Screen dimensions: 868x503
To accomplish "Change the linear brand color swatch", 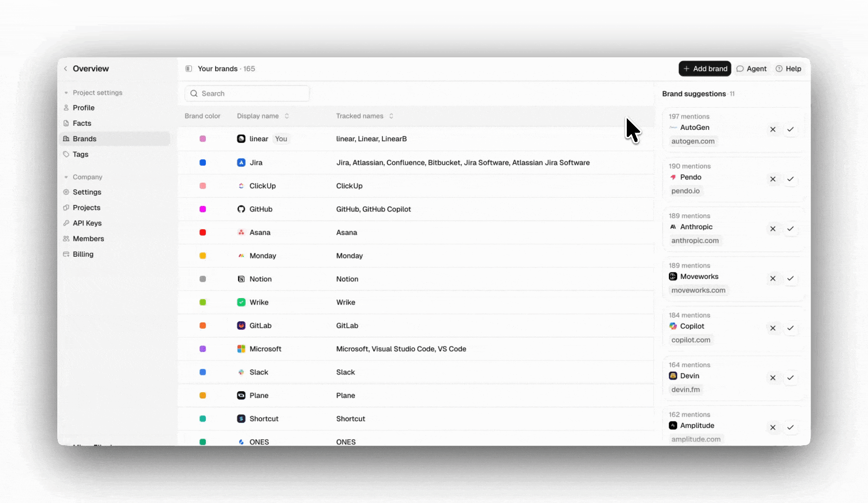I will [203, 139].
